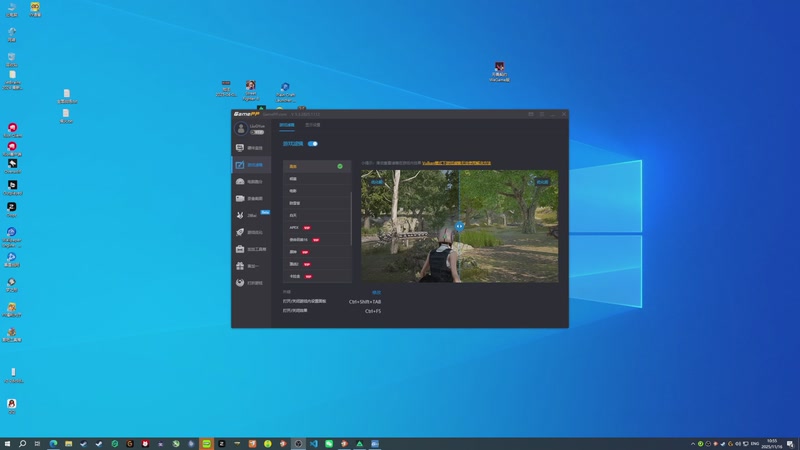Click the ENG input language indicator
This screenshot has height=450, width=800.
755,444
